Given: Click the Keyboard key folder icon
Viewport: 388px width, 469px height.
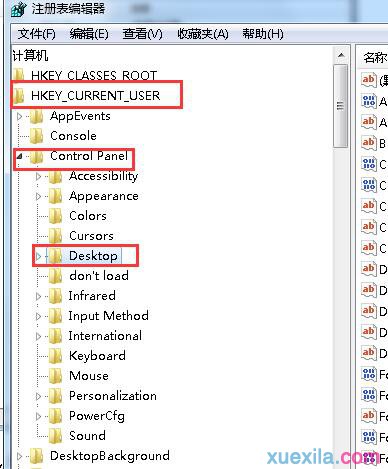Looking at the screenshot, I should click(x=56, y=356).
